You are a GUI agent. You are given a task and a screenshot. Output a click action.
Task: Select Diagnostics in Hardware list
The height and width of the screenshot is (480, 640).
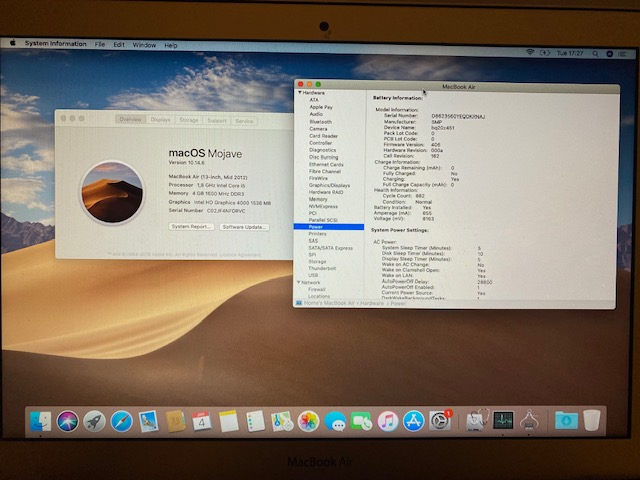tap(322, 150)
